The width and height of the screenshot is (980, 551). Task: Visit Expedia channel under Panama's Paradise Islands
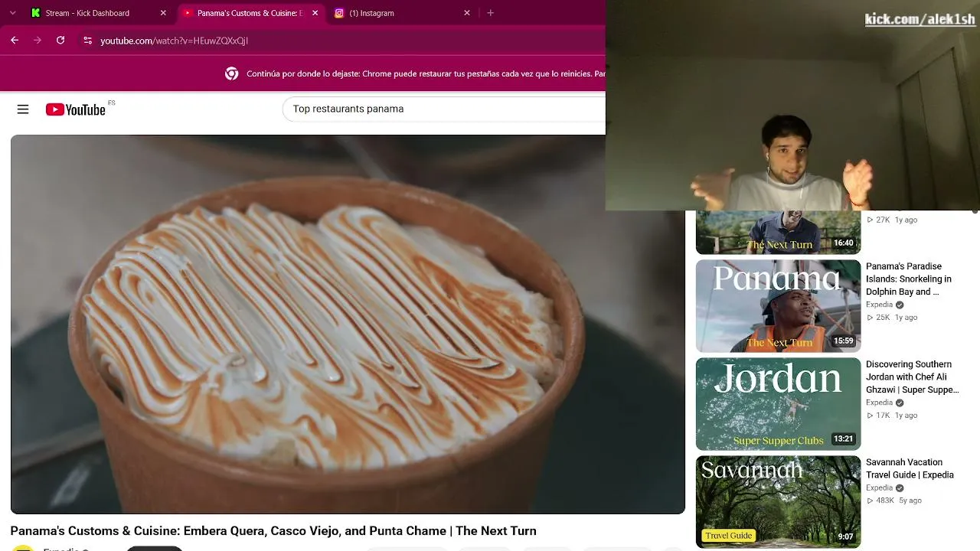(x=879, y=305)
